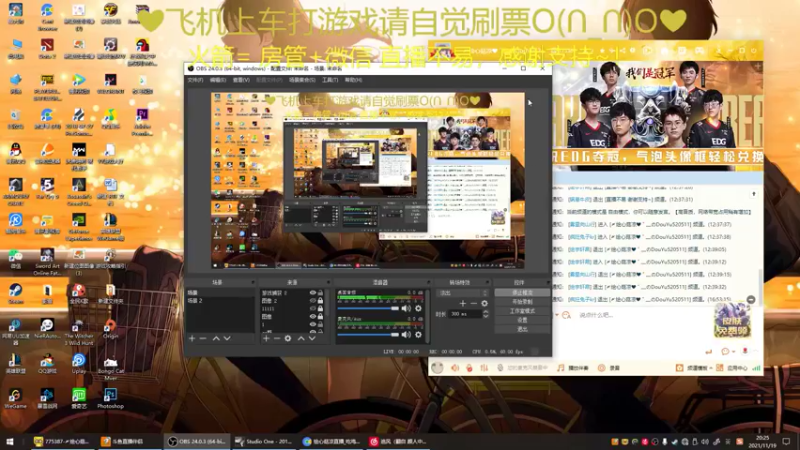Open the small dropdown arrow left of the chat input
This screenshot has height=450, width=800.
[557, 315]
